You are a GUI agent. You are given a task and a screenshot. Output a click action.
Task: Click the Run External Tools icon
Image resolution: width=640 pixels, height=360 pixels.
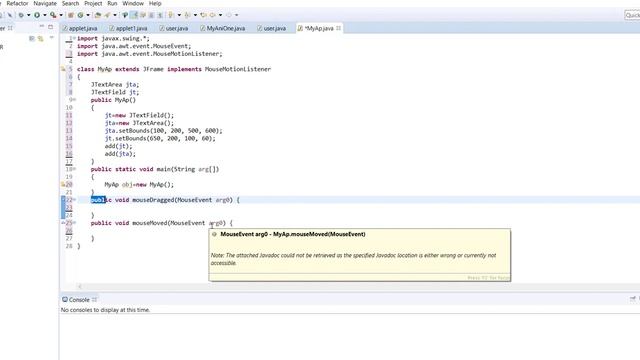[x=53, y=15]
